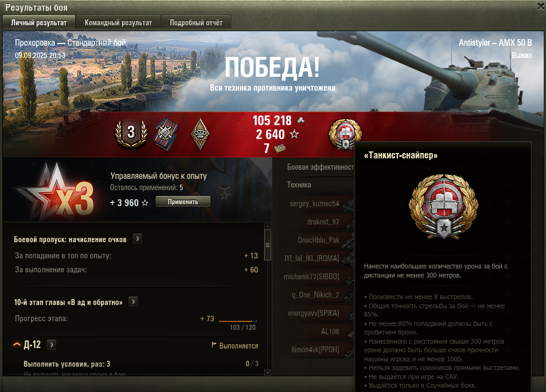The image size is (546, 392).
Task: Expand the chapter «В ад и обратно» stage arrow
Action: (133, 301)
